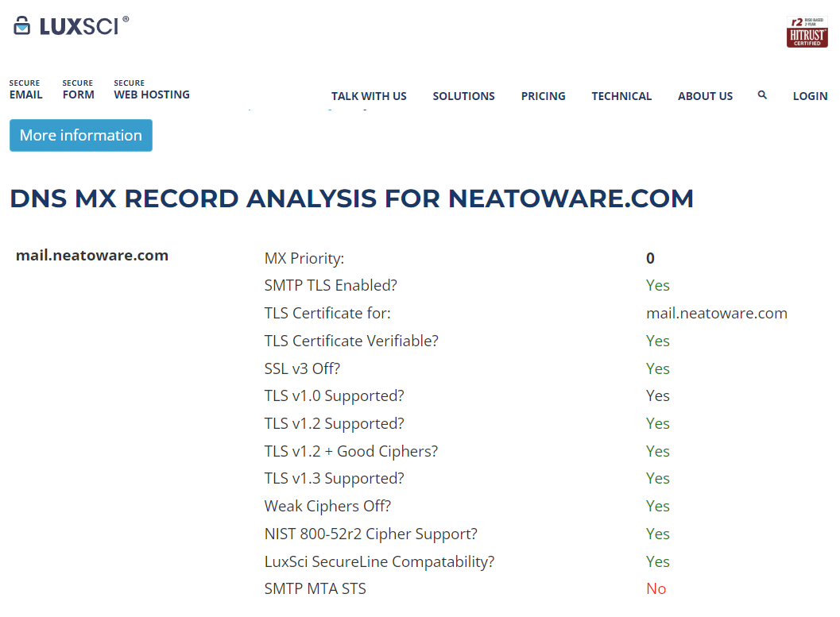
Task: Select mail.neatoware.com bold hostname on left
Action: (92, 255)
